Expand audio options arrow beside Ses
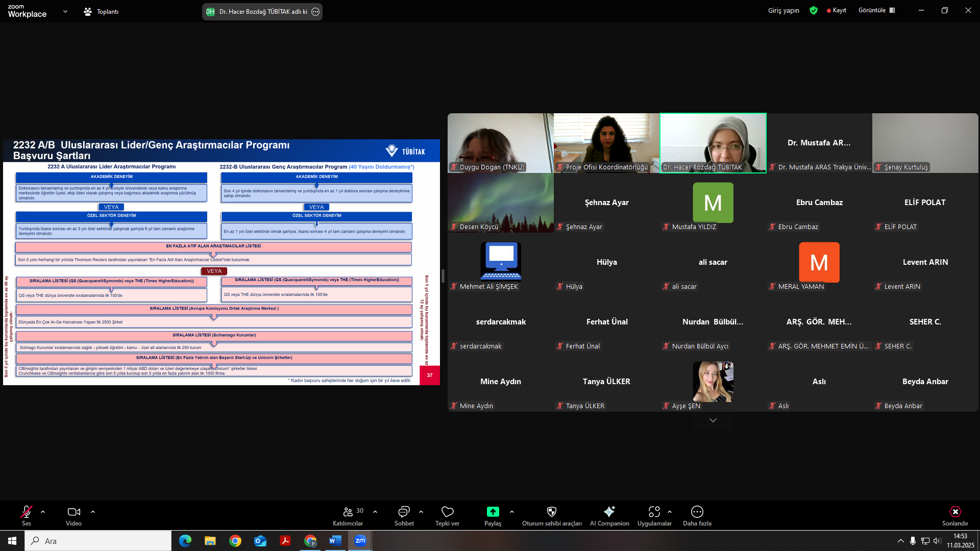 click(43, 512)
